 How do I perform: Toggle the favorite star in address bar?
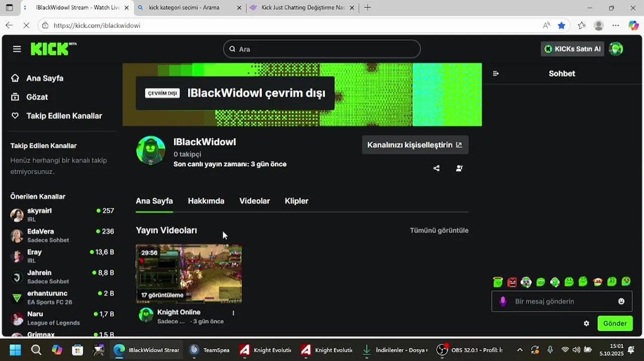[562, 26]
